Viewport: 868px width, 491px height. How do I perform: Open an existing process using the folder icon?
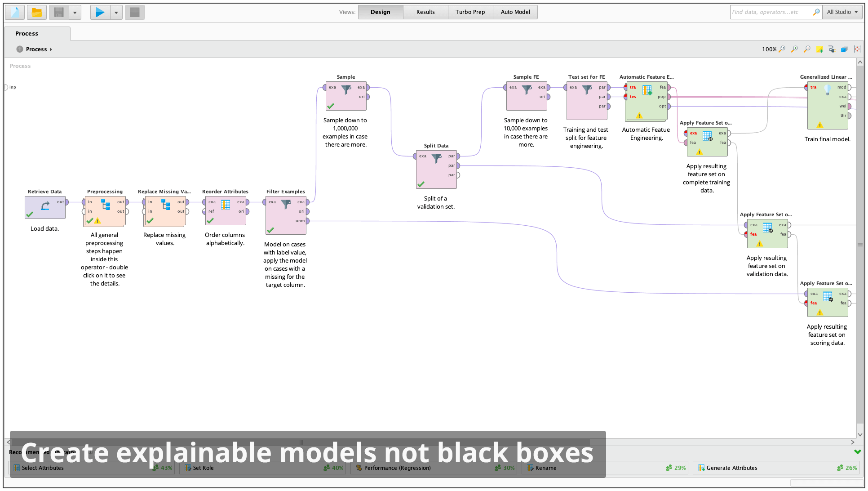pyautogui.click(x=36, y=12)
